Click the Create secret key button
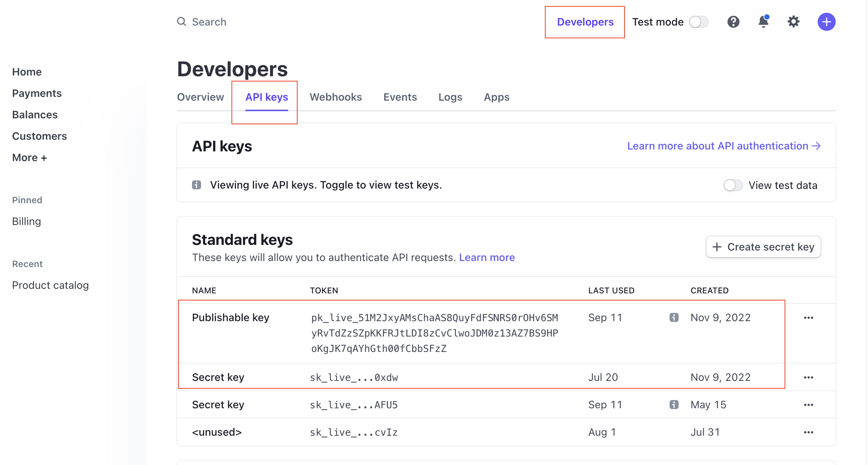Image resolution: width=868 pixels, height=465 pixels. coord(763,247)
